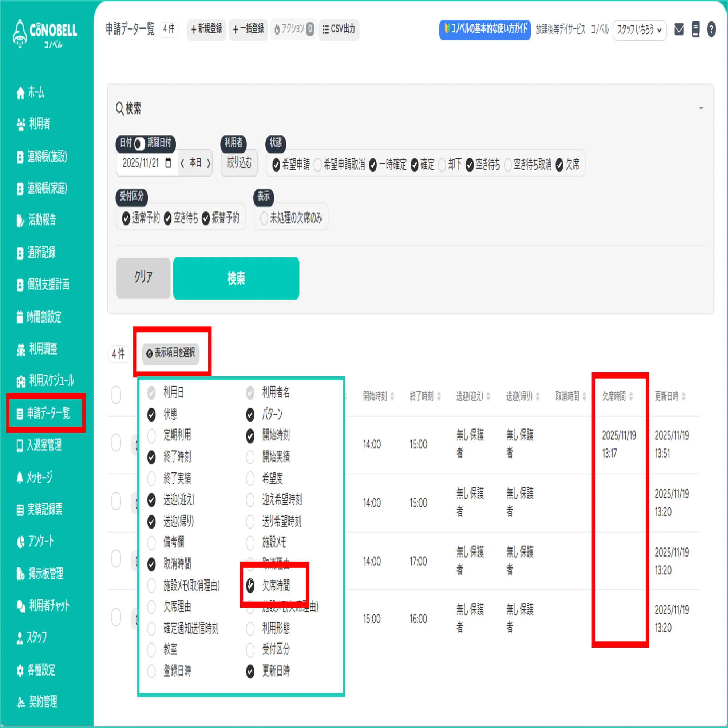Uncheck 希望申請 status filter
This screenshot has width=728, height=728.
click(x=276, y=165)
